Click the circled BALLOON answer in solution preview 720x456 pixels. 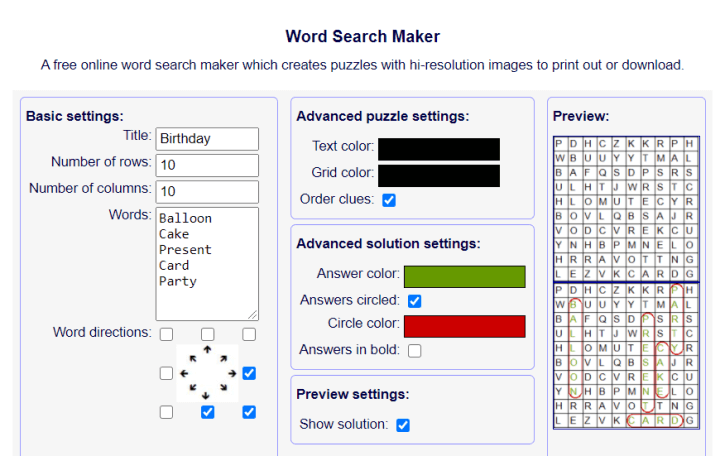[574, 348]
